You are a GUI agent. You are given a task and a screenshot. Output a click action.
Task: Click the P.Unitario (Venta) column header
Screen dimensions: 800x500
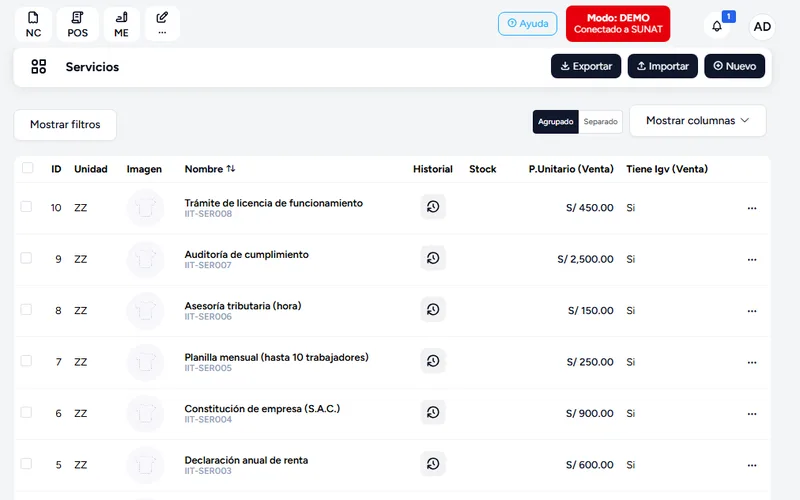(x=571, y=169)
